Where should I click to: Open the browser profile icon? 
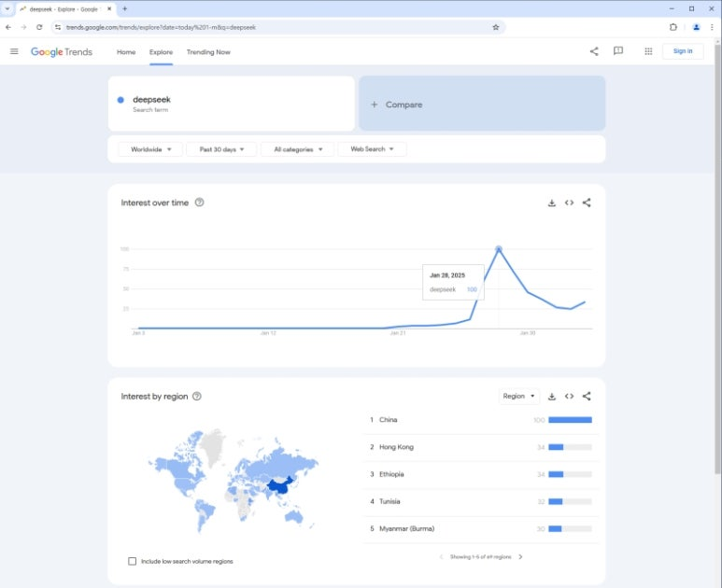click(696, 27)
